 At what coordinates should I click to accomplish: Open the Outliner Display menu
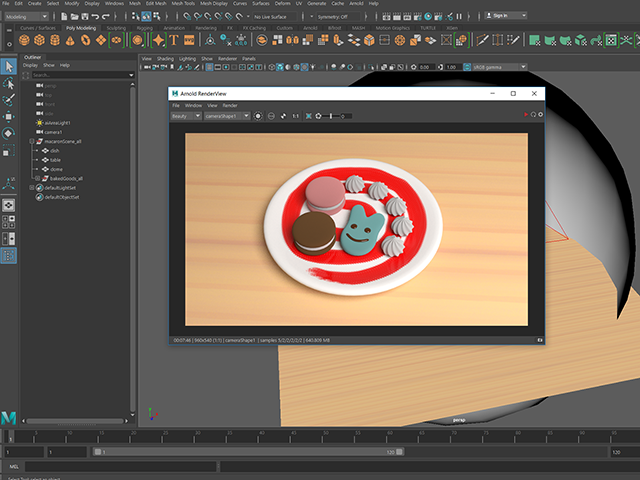point(30,65)
